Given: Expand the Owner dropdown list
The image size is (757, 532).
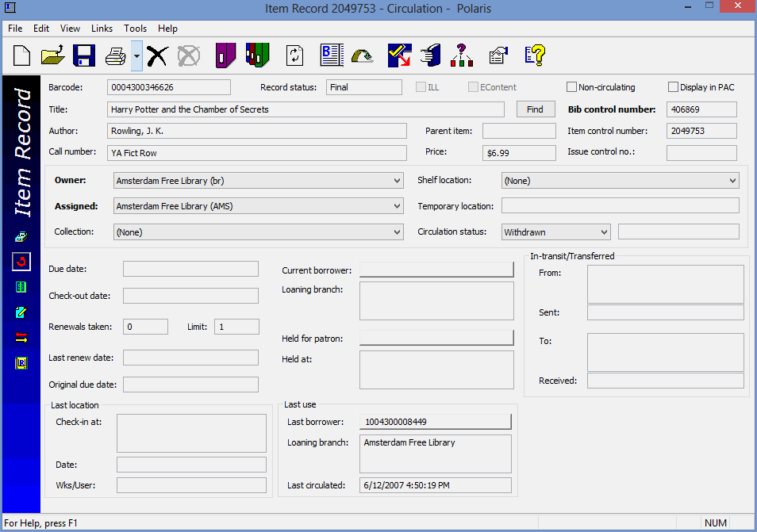Looking at the screenshot, I should tap(397, 181).
